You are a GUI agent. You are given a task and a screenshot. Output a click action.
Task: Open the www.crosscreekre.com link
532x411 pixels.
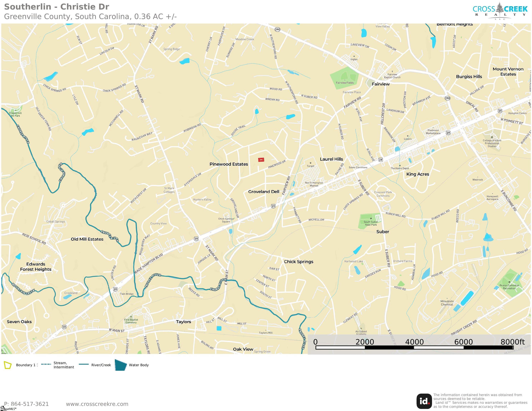[x=97, y=404]
